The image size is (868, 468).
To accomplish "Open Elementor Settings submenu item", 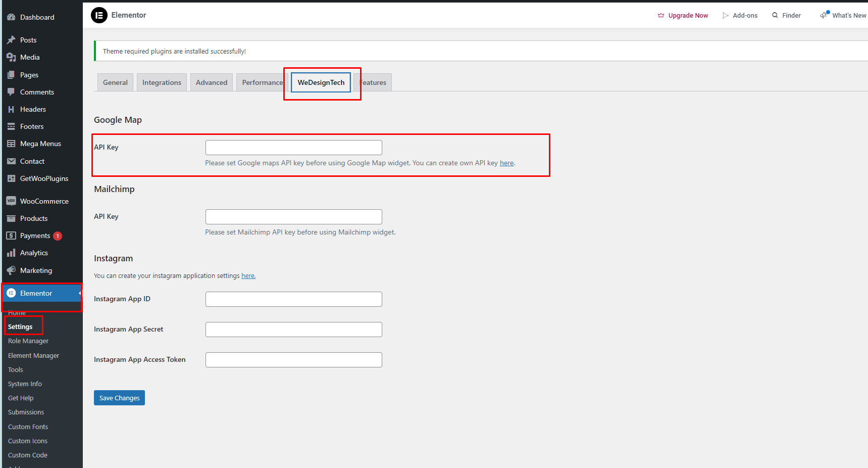I will point(20,326).
